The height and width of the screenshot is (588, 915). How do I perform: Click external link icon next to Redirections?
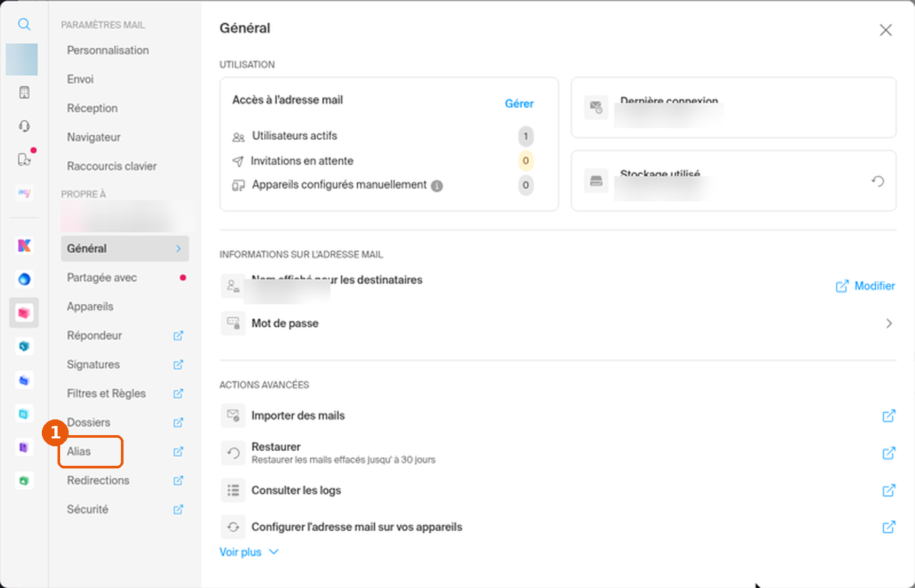(x=178, y=481)
